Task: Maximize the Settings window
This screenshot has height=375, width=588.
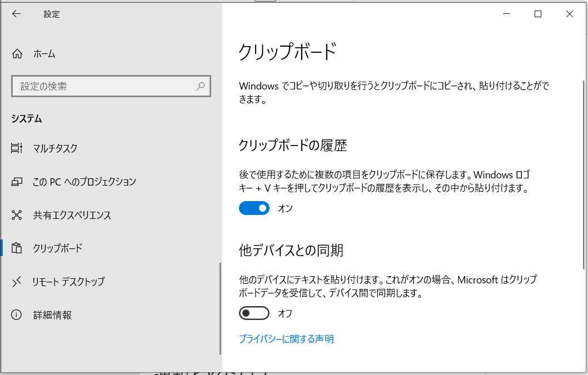Action: pyautogui.click(x=538, y=14)
